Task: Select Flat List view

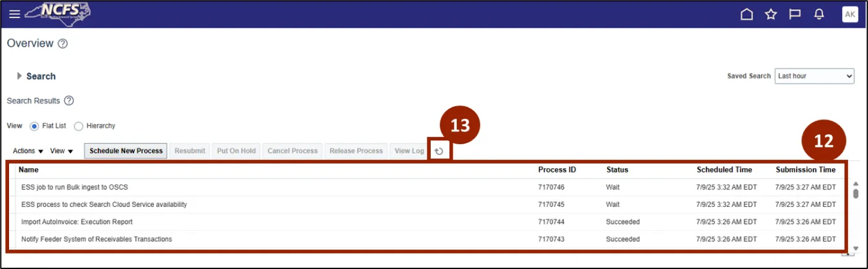Action: pos(34,126)
